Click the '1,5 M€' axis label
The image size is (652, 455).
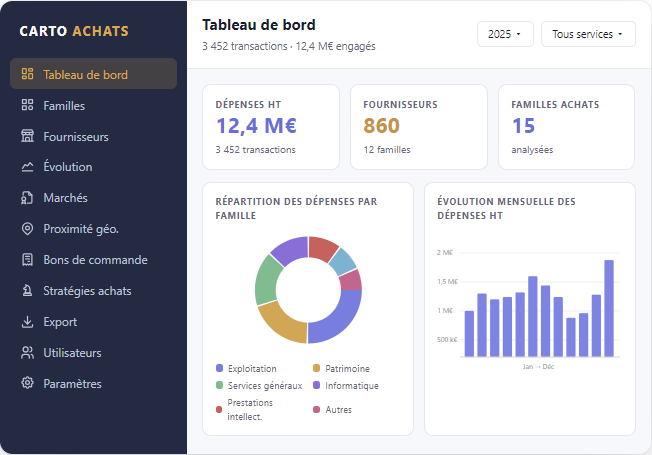[447, 282]
